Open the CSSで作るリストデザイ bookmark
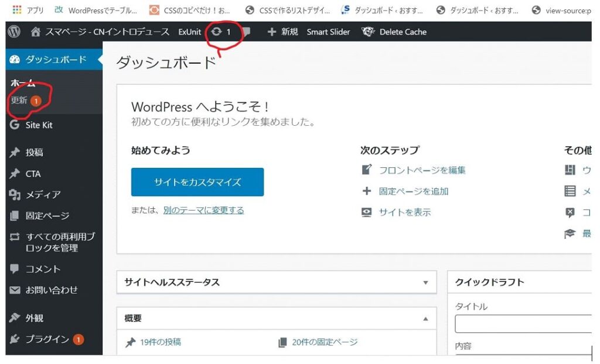This screenshot has height=364, width=600. click(x=287, y=11)
